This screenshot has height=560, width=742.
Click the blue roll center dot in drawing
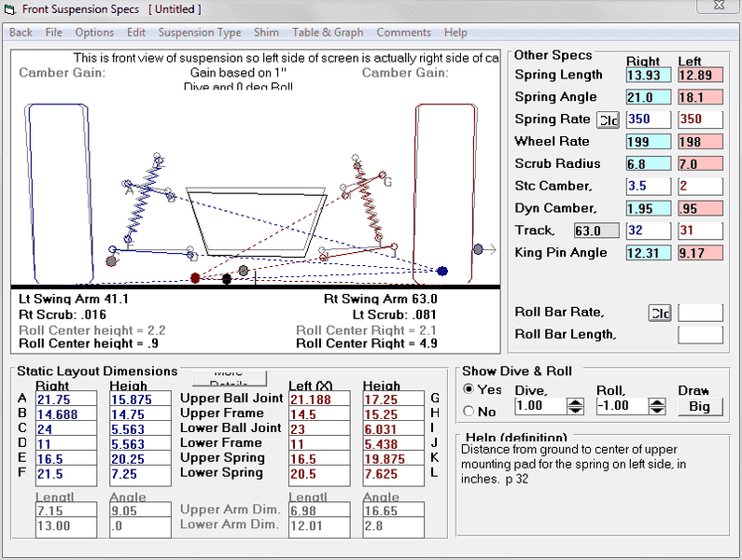tap(442, 271)
